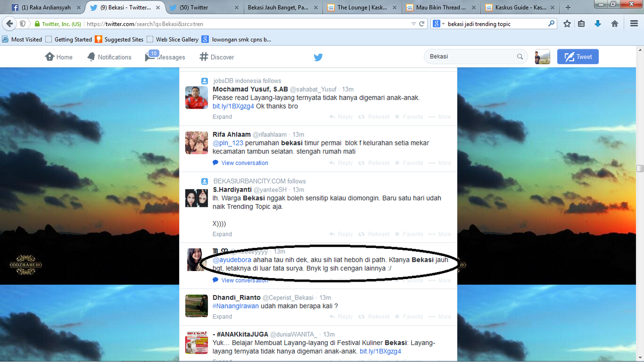Screen dimensions: 644x362
Task: Click the magnifier icon in the Twitter search box
Action: 520,56
